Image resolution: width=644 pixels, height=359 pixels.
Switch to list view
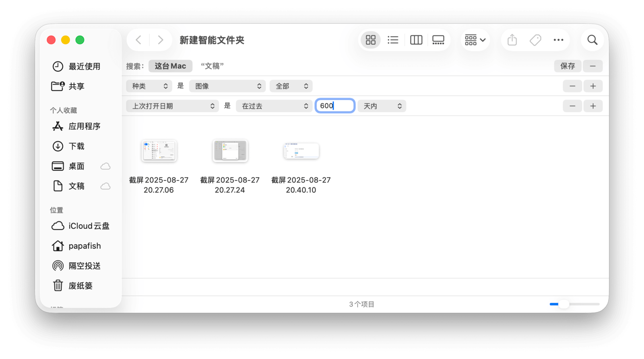[x=393, y=40]
